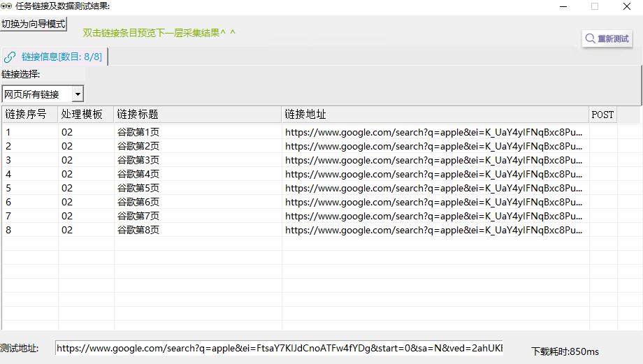
Task: Sort by the 链接序号 column header
Action: tap(29, 115)
